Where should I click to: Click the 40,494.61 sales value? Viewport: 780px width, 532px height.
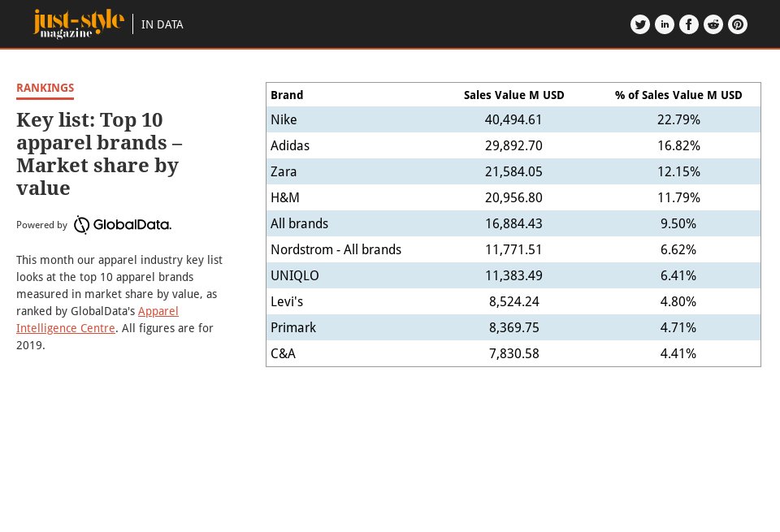click(x=513, y=120)
